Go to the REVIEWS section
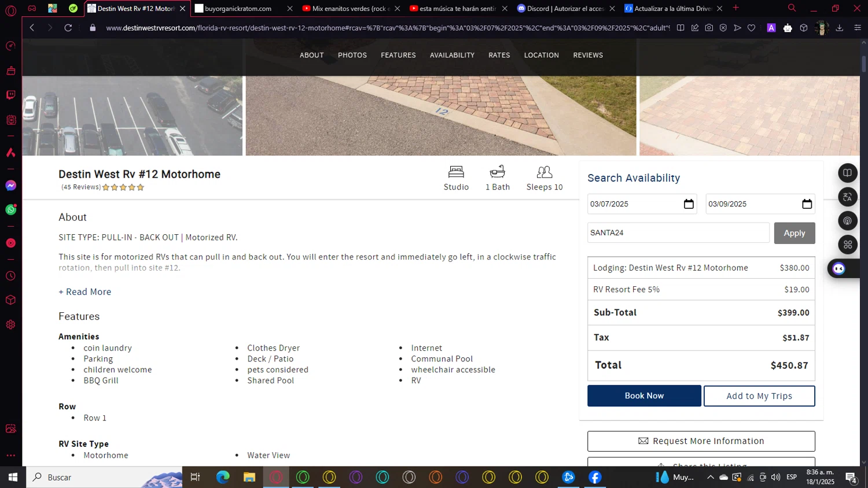 click(x=588, y=56)
